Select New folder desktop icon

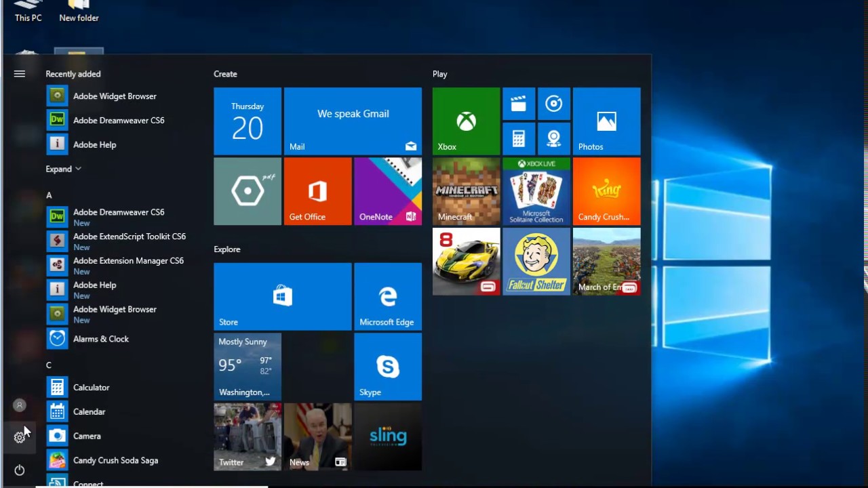[79, 12]
